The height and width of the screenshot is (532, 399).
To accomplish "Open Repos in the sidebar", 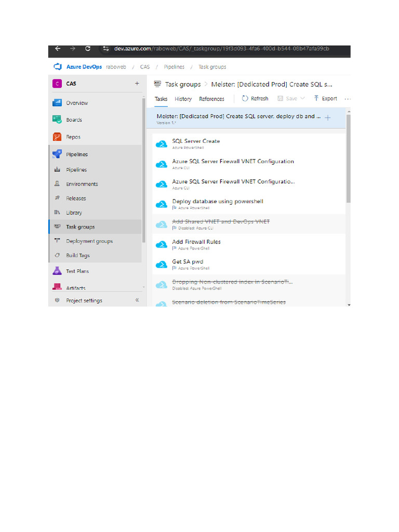I will (x=96, y=137).
